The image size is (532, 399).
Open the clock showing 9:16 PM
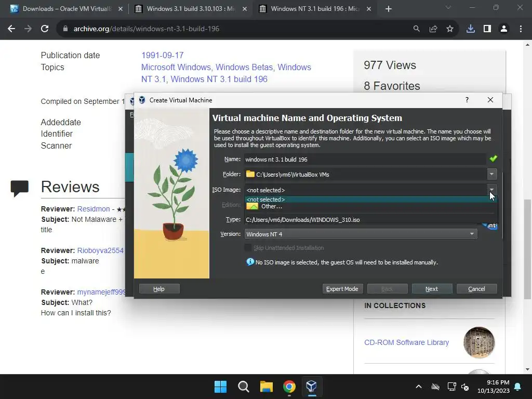[x=494, y=387]
